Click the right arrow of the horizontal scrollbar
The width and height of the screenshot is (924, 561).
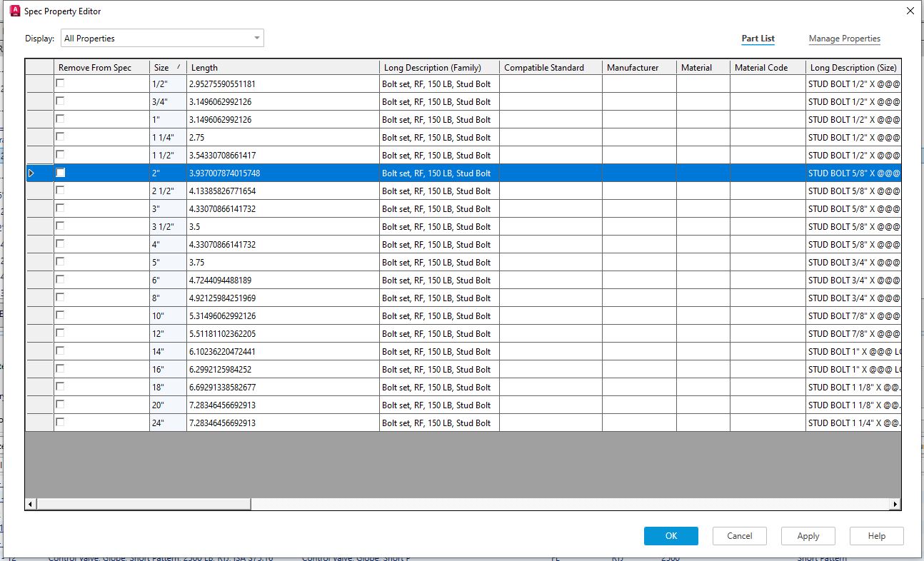coord(895,503)
